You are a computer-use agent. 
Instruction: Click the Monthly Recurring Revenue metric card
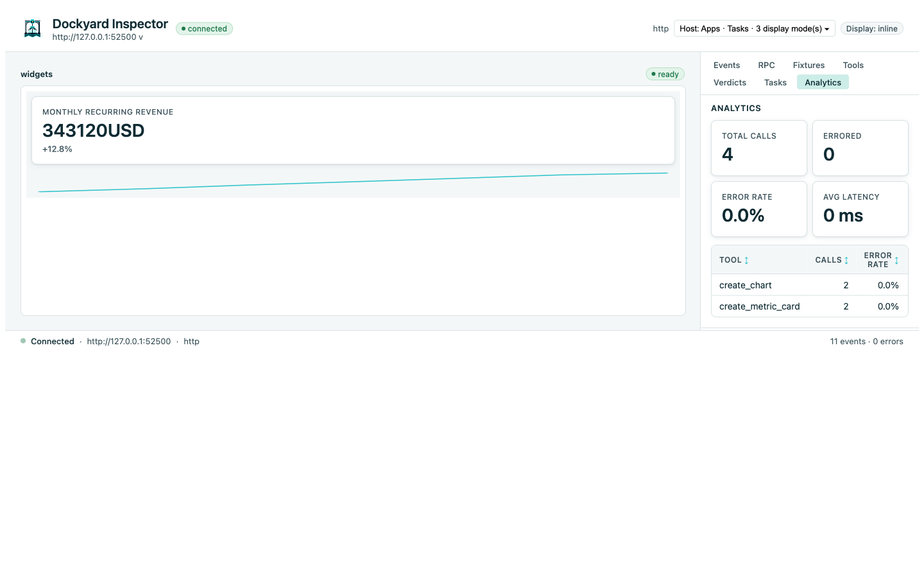click(353, 130)
